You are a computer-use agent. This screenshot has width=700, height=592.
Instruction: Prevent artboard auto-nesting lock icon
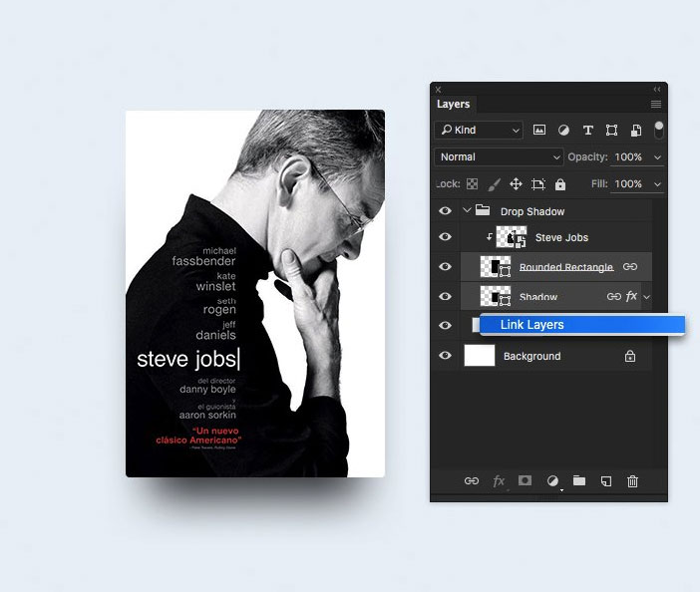point(538,183)
